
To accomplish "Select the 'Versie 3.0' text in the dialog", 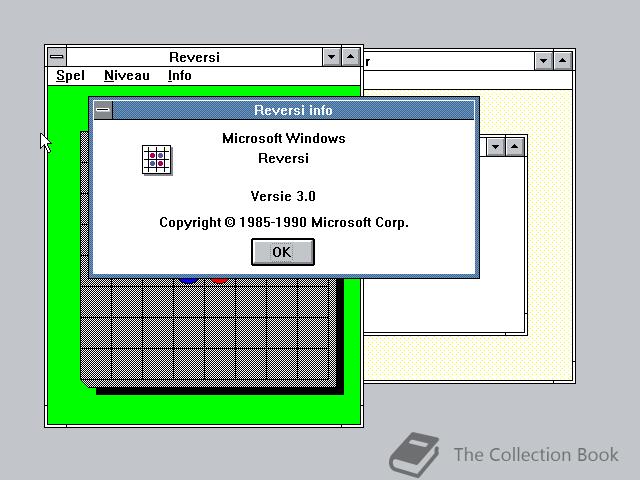I will (283, 196).
